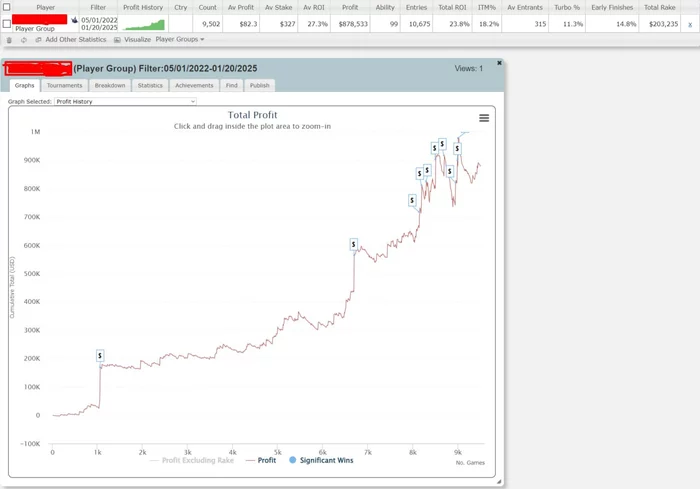Click Add Other Statistics
700x489 pixels.
[71, 39]
